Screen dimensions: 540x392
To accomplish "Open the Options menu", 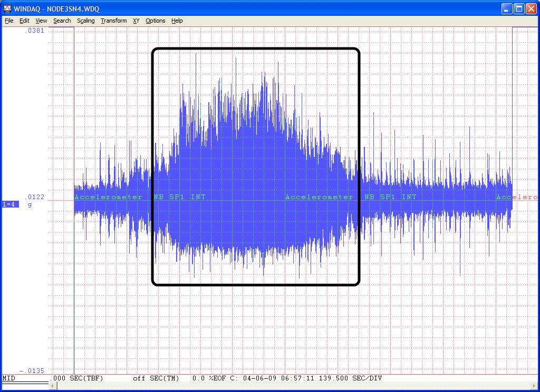I will (156, 21).
